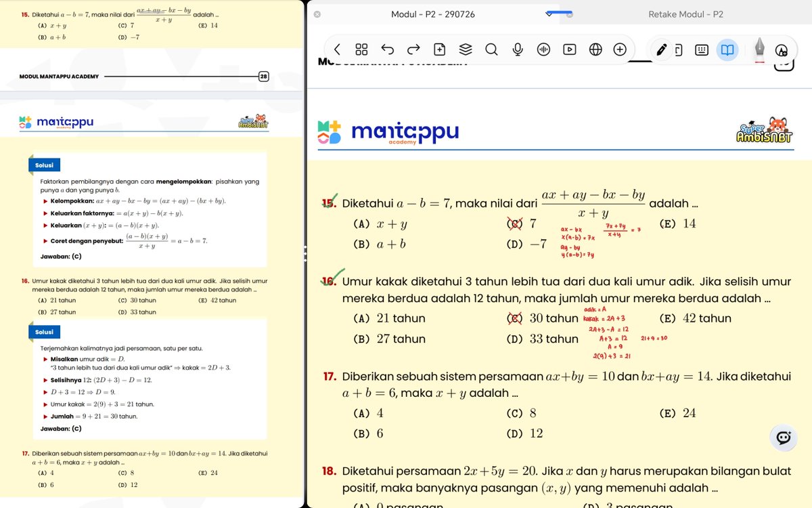
Task: Choose answer (D) 12 for question 17
Action: coord(524,433)
